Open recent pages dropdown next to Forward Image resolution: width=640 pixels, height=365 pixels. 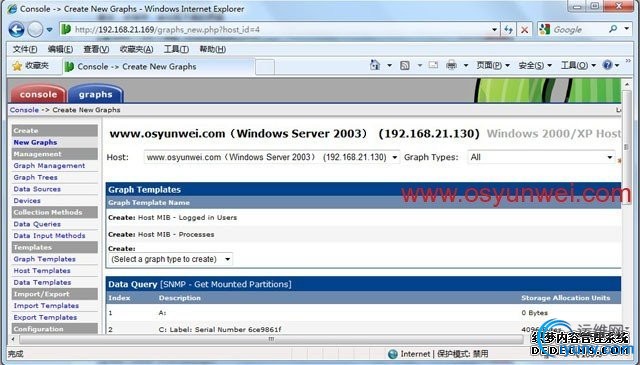click(x=49, y=30)
